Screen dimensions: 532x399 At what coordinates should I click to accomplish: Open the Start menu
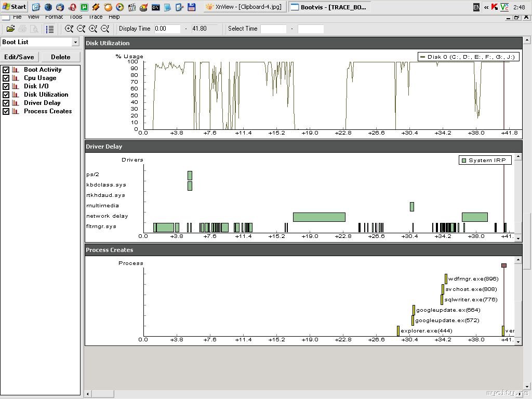tap(15, 7)
